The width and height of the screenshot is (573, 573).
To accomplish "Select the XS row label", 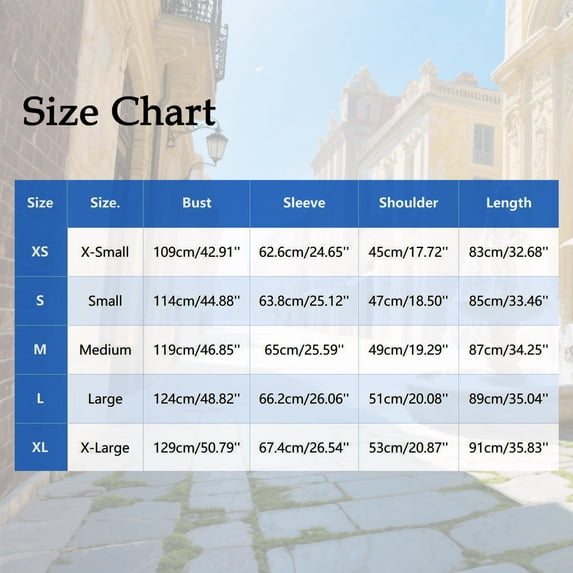I will [40, 251].
